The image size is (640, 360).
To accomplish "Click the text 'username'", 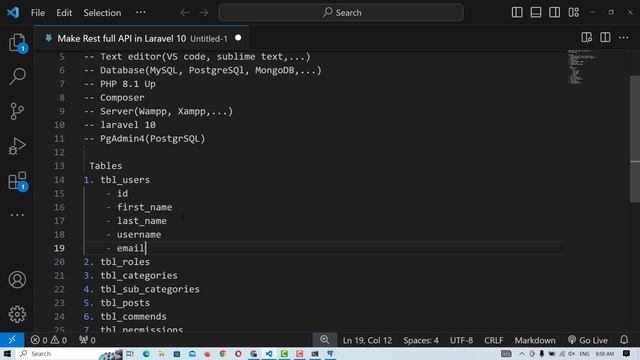I will point(139,235).
